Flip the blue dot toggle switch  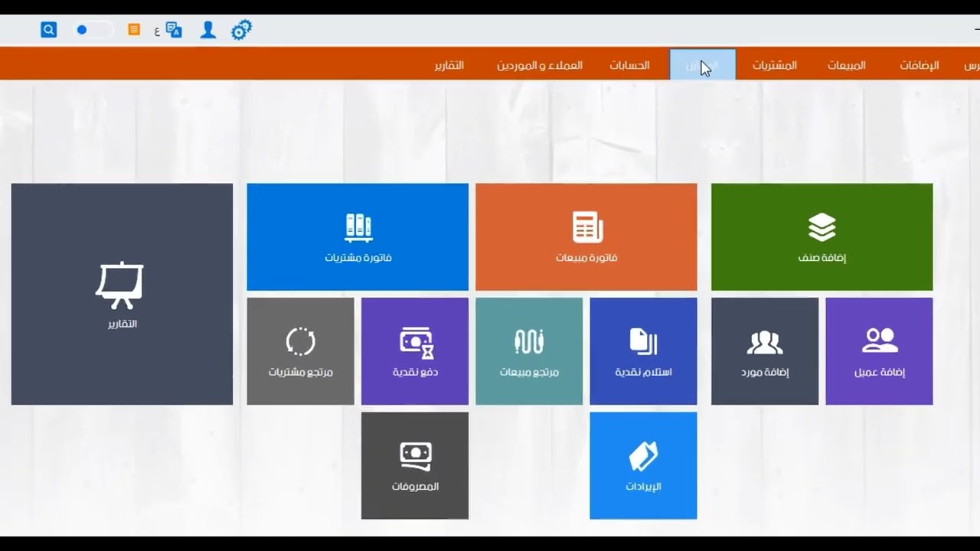pos(94,30)
